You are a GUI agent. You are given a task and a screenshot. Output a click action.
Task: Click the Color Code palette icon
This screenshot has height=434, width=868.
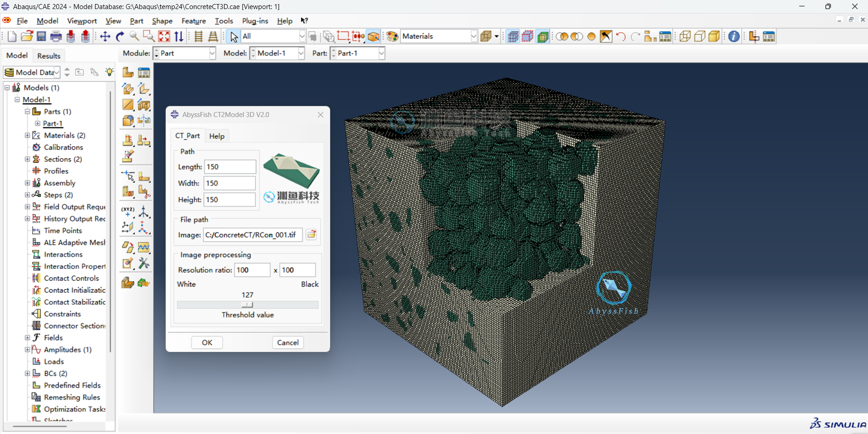392,36
